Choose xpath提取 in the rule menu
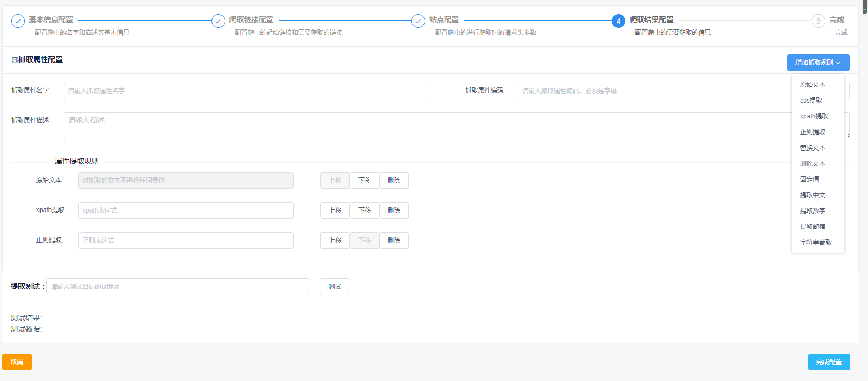 pyautogui.click(x=818, y=116)
